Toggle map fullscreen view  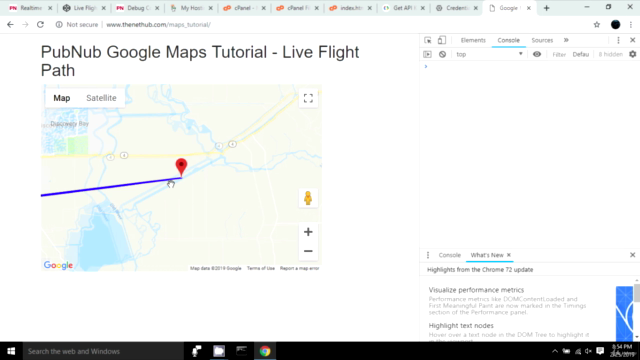308,98
